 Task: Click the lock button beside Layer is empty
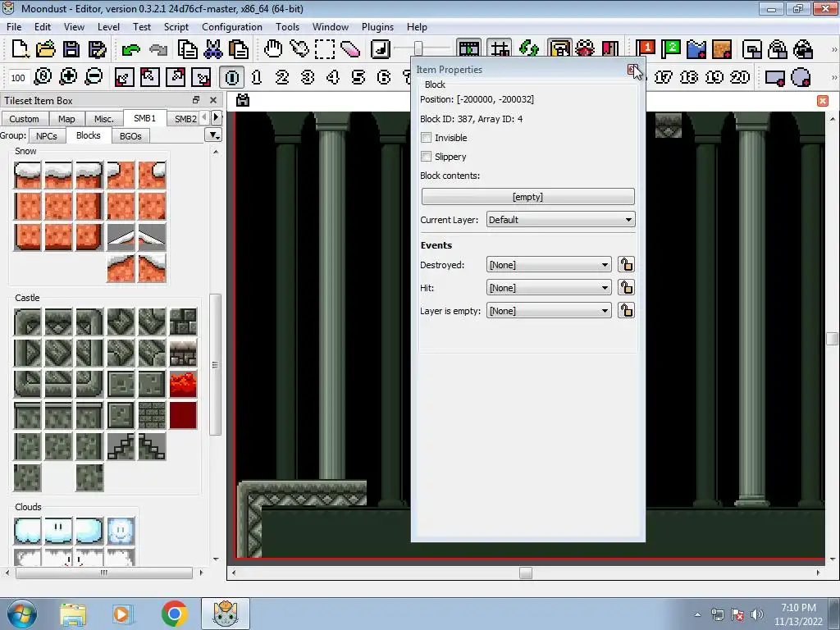[x=626, y=311]
